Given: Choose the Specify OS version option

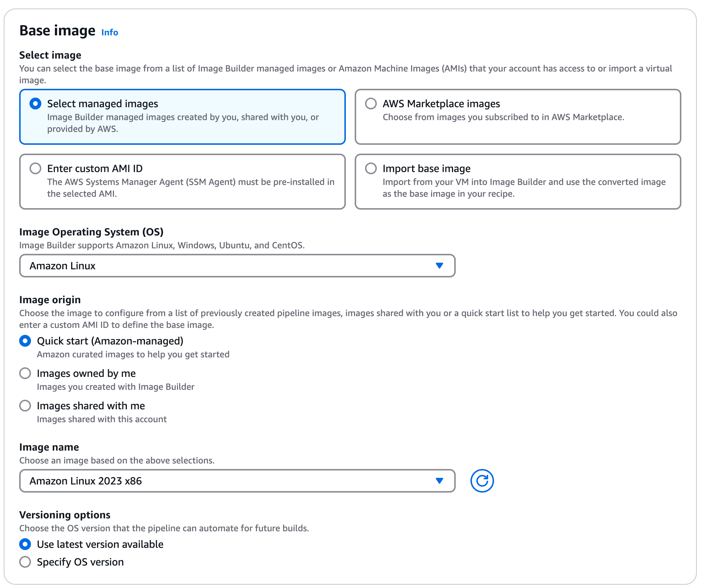Looking at the screenshot, I should tap(25, 562).
